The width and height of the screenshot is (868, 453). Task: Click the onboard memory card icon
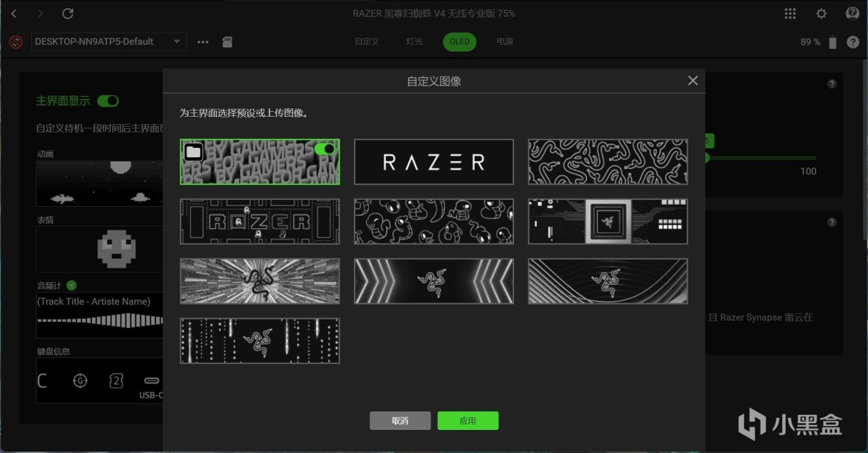click(x=229, y=42)
